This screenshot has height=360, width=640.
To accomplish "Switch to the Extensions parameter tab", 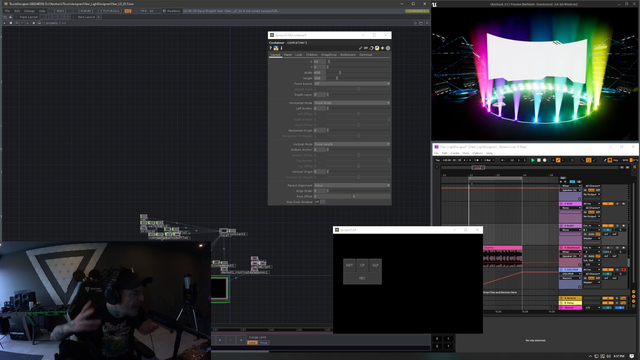I will [x=348, y=55].
